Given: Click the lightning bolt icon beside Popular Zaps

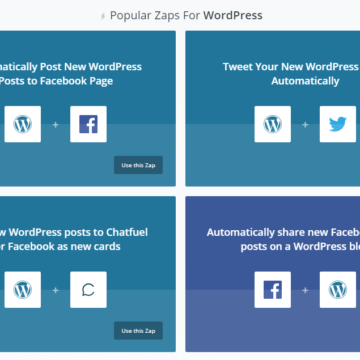Looking at the screenshot, I should pyautogui.click(x=103, y=16).
